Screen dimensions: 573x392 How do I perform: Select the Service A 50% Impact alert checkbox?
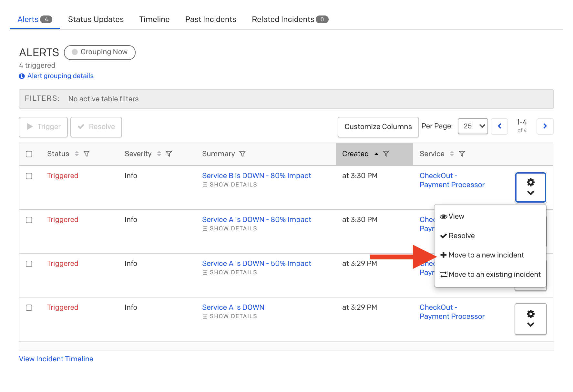[29, 264]
